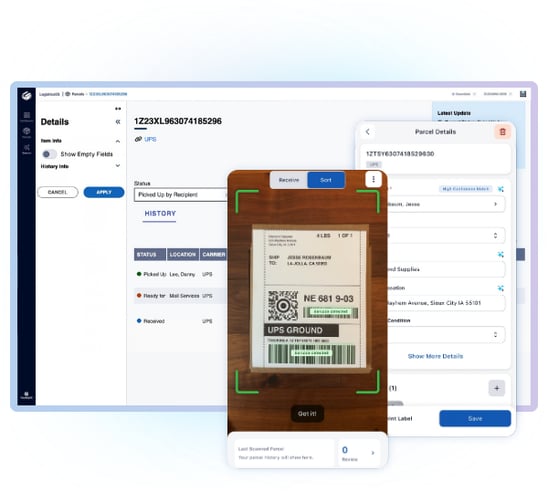Screen dimensions: 548x493
Task: Click the Parcel Details tracking number card
Action: click(x=435, y=158)
